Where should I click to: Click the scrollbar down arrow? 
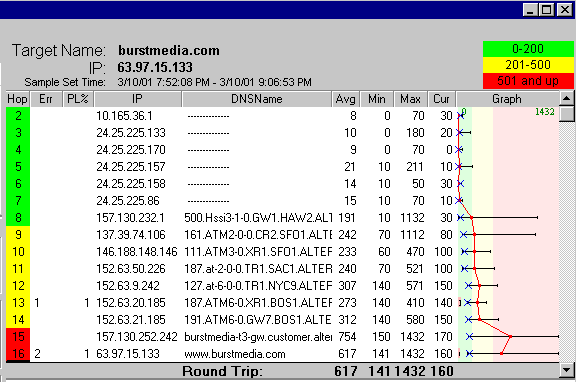pos(567,370)
